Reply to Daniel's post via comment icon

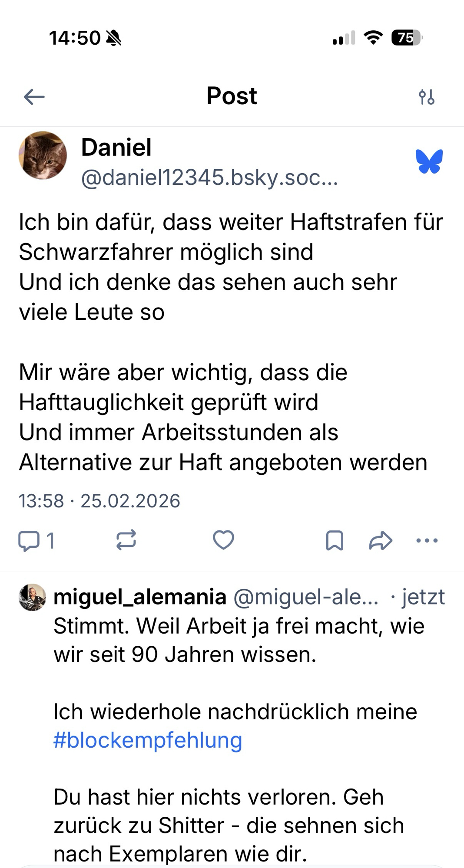point(29,541)
